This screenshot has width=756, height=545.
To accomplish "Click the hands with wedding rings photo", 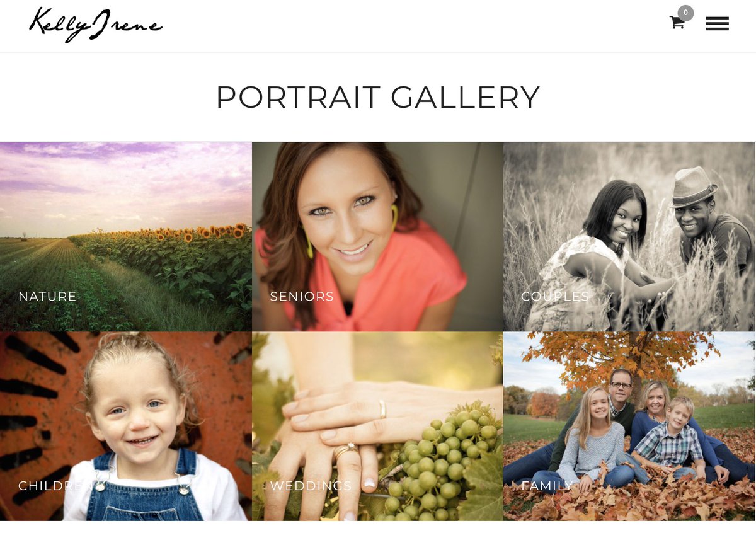I will pyautogui.click(x=377, y=427).
